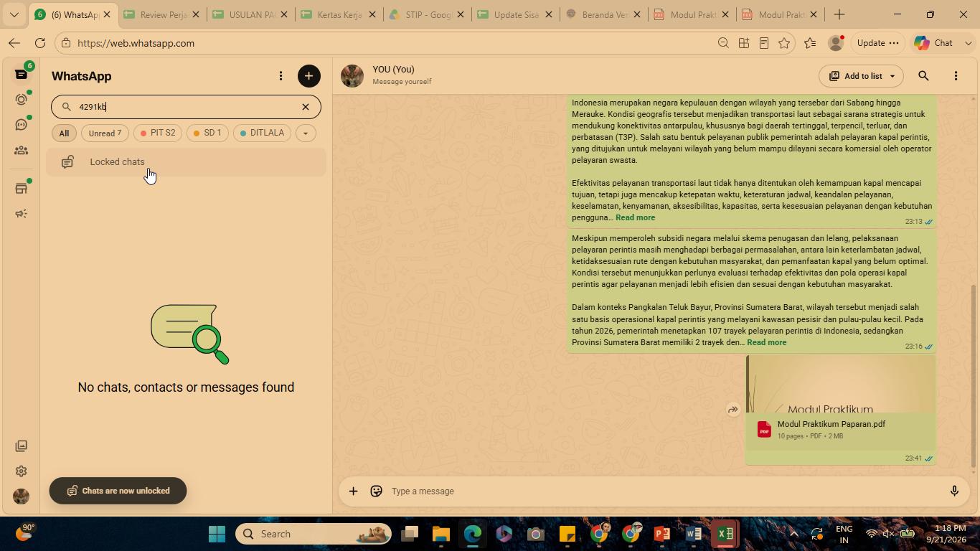Screen dimensions: 980x551
Task: Search within chat using magnifier icon
Action: (x=923, y=76)
